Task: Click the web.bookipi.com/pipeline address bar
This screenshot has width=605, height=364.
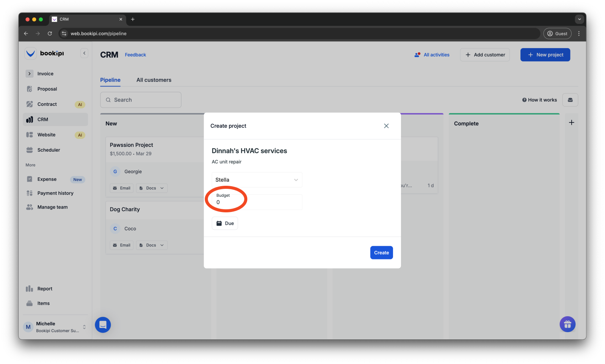Action: [x=299, y=34]
